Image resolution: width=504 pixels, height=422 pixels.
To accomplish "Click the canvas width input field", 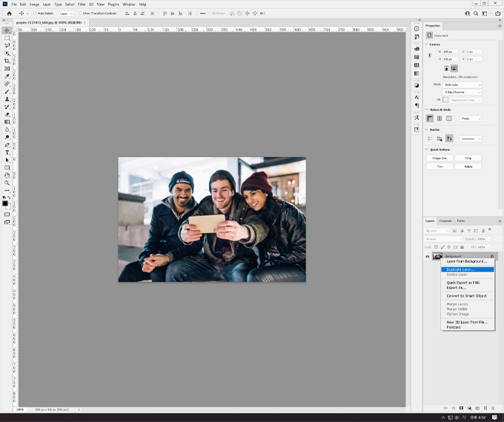I will tap(451, 52).
